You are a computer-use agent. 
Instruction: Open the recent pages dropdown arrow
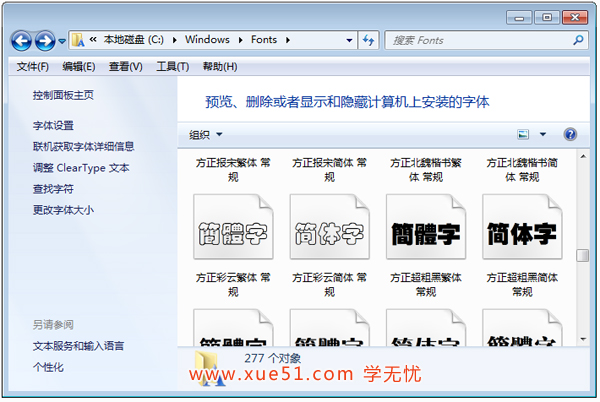(x=62, y=41)
